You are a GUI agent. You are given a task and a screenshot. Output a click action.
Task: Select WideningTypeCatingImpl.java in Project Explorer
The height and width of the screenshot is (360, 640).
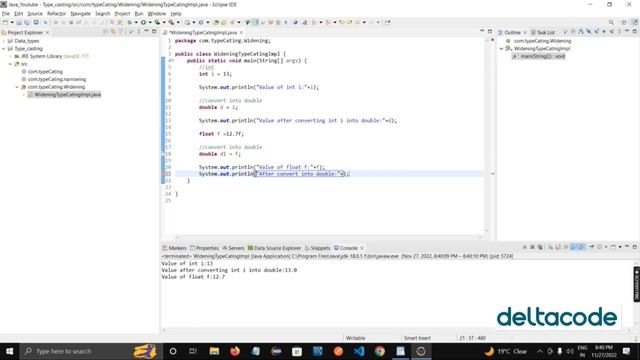pos(64,95)
